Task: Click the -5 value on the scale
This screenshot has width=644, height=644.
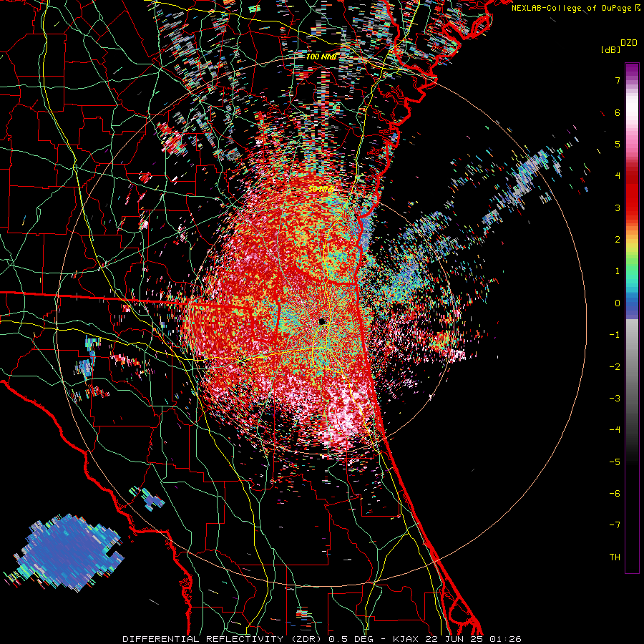Action: [x=615, y=462]
